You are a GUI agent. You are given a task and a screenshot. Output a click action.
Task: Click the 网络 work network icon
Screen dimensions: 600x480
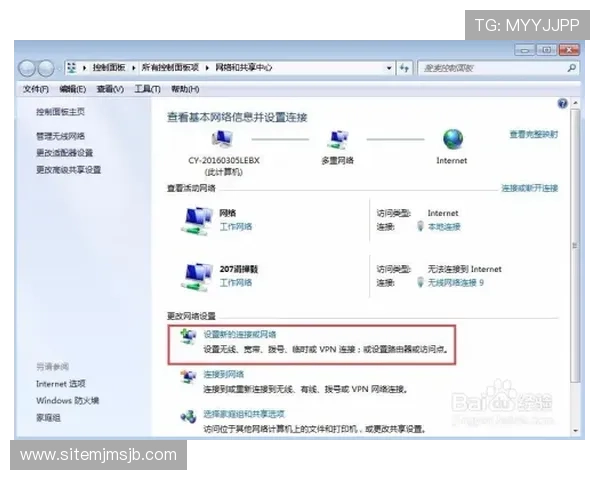pyautogui.click(x=197, y=221)
